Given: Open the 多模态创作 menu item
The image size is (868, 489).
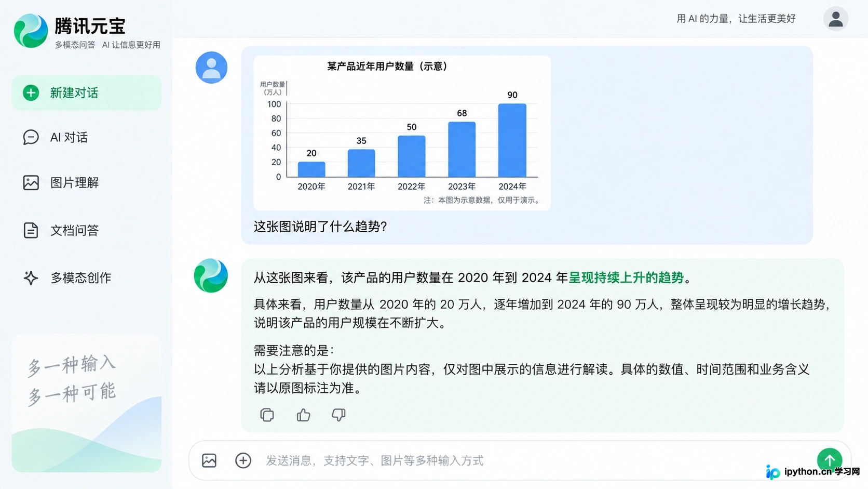Looking at the screenshot, I should pyautogui.click(x=87, y=277).
